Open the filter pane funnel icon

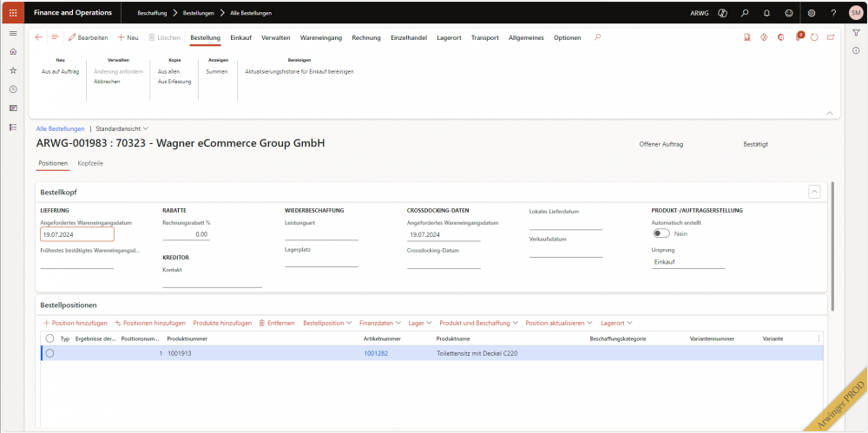click(856, 33)
